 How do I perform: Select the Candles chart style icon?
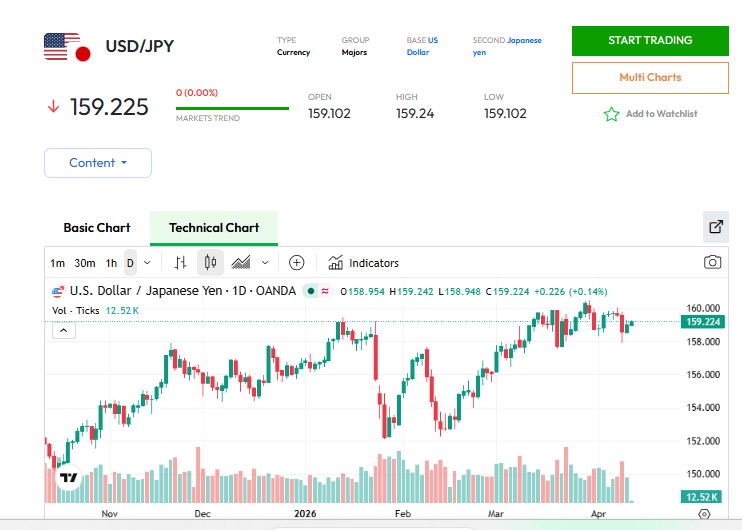click(x=210, y=263)
